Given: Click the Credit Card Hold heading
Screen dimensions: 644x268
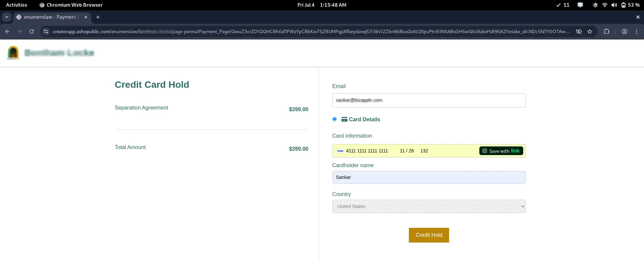Looking at the screenshot, I should (x=152, y=85).
